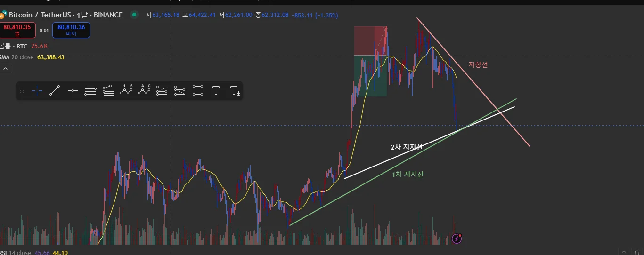Click the close price 62,312.08

click(x=276, y=15)
